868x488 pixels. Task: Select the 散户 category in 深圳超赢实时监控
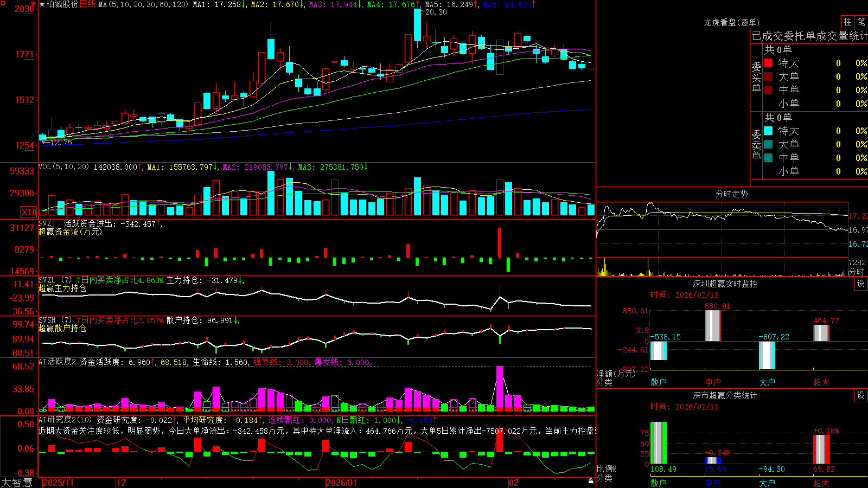[659, 382]
